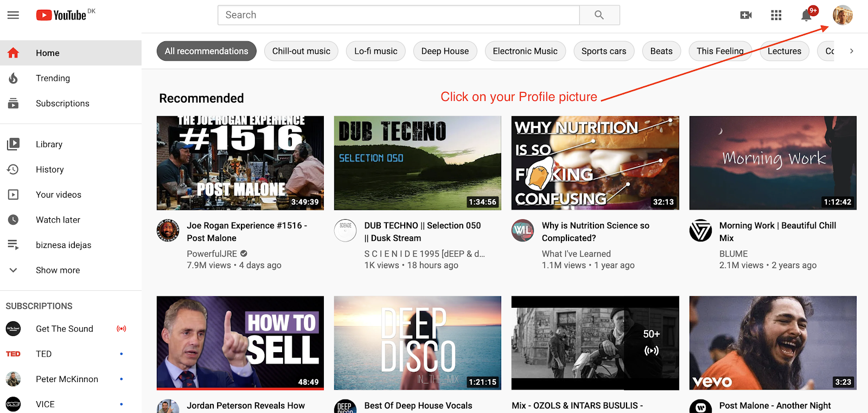Play the Joe Rogan Experience #1516 thumbnail
Viewport: 868px width, 413px height.
pyautogui.click(x=240, y=163)
